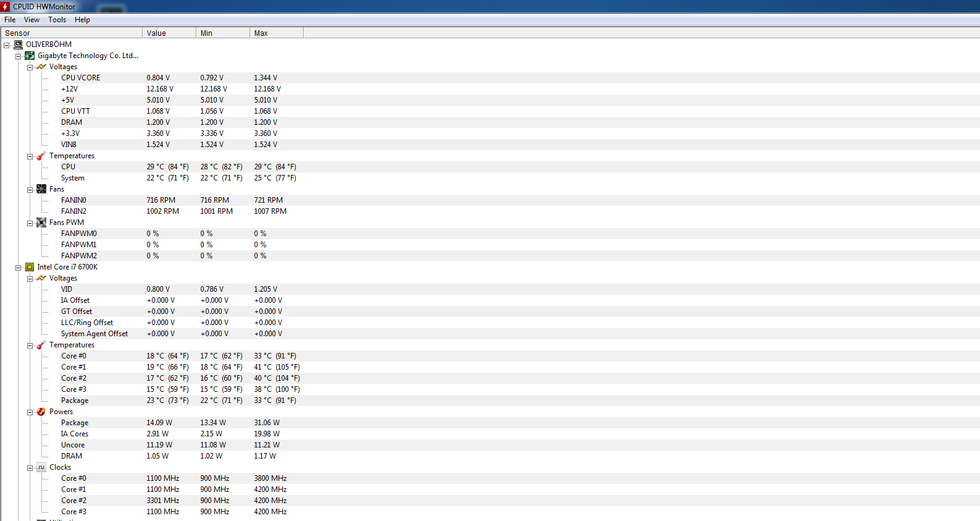Collapse Intel CPU Temperatures group
Viewport: 980px width, 521px height.
(30, 345)
